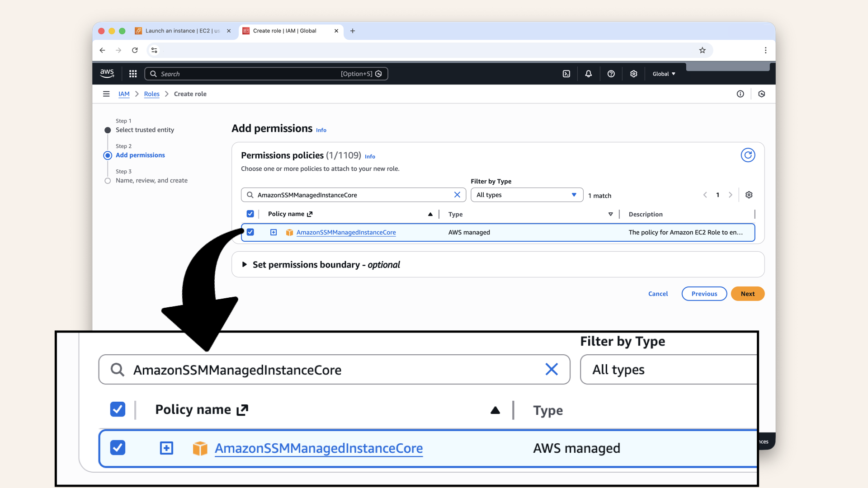Toggle the Policy name sort order arrow
Viewport: 868px width, 488px height.
[429, 214]
